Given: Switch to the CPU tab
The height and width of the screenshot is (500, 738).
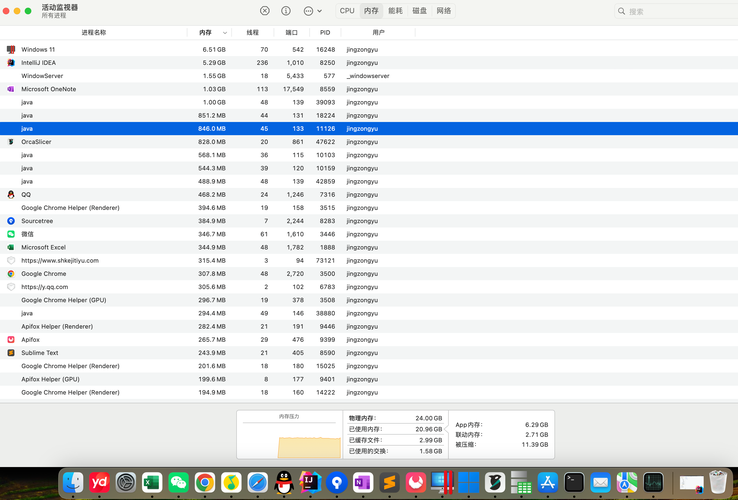Looking at the screenshot, I should 347,11.
